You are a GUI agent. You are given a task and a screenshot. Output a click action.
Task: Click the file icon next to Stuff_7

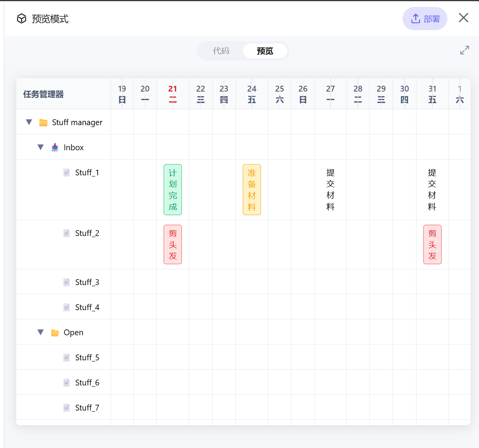[x=66, y=407]
